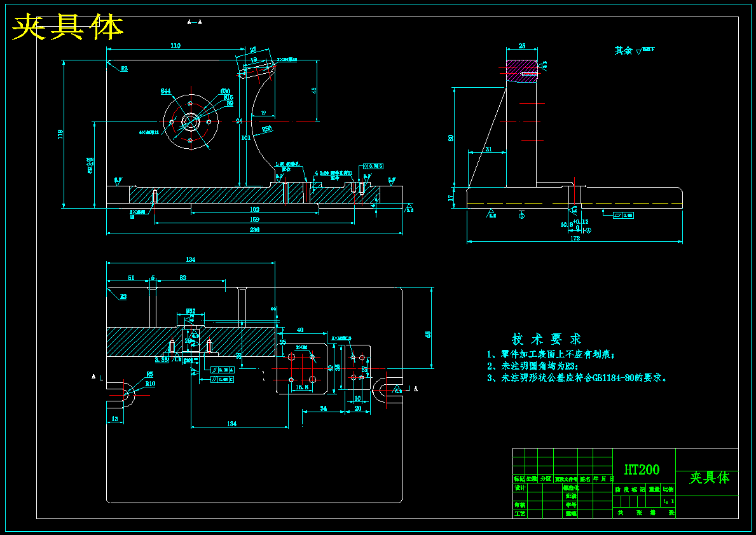The height and width of the screenshot is (535, 756).
Task: Select the 分区 header cell
Action: (x=546, y=479)
